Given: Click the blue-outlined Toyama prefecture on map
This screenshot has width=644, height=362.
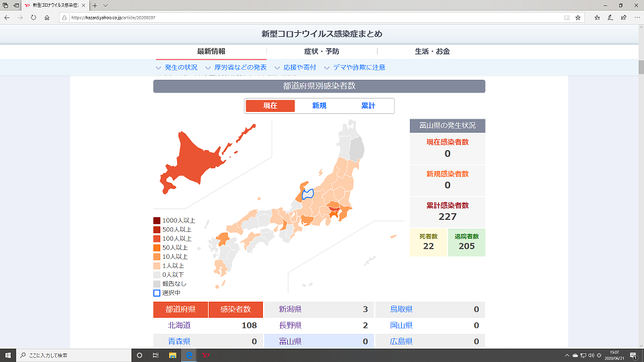Looking at the screenshot, I should 308,194.
